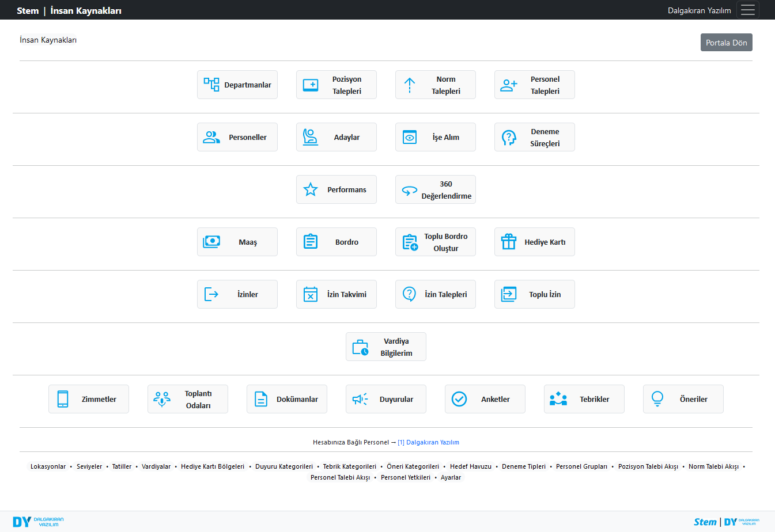This screenshot has width=775, height=532.
Task: Expand the hamburger navigation menu
Action: 747,10
